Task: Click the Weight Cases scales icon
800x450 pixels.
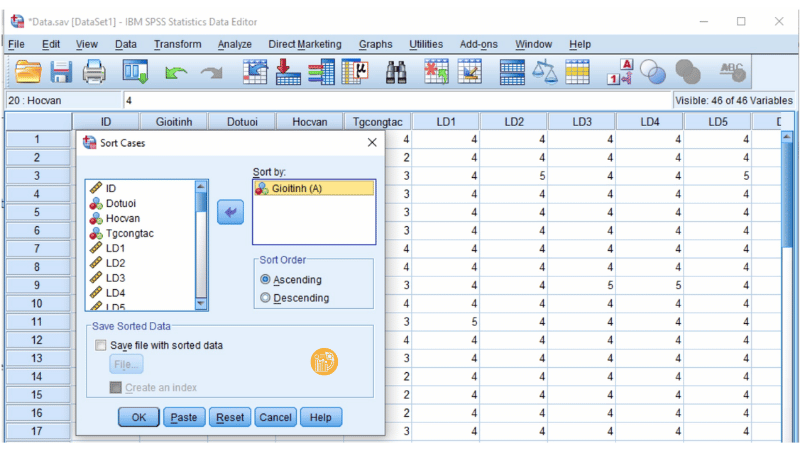Action: click(x=545, y=72)
